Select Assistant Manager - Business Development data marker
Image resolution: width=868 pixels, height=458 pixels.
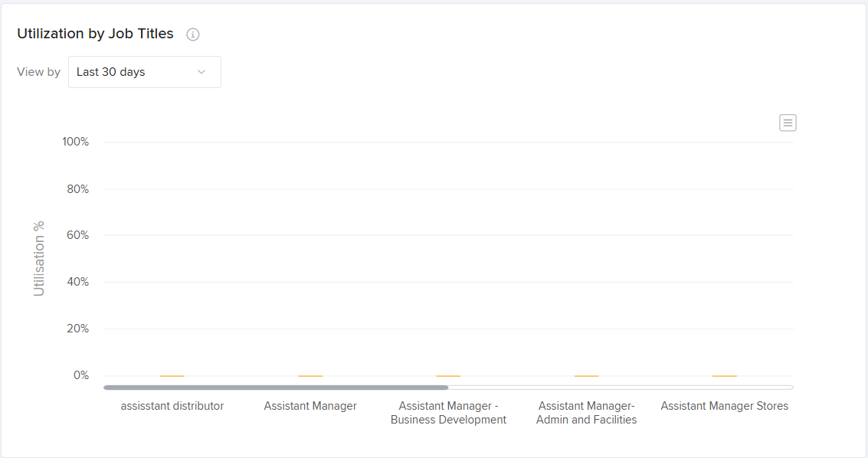448,376
